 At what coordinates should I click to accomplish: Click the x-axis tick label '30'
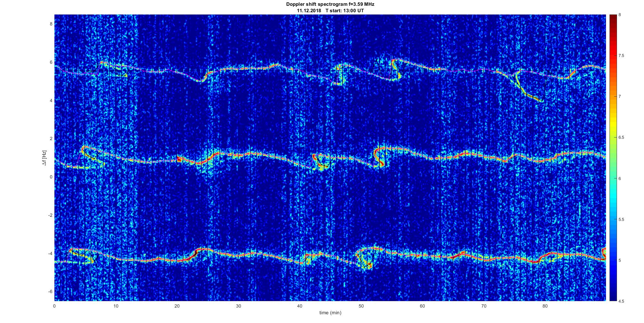tap(238, 306)
